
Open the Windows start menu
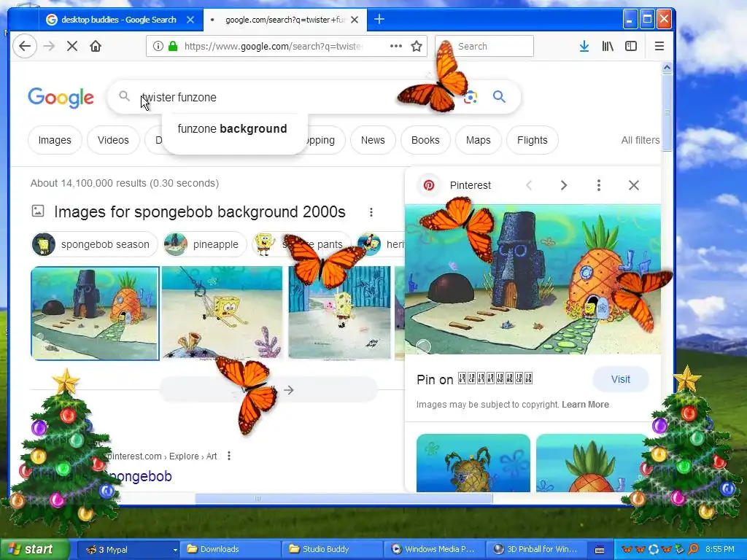(34, 550)
